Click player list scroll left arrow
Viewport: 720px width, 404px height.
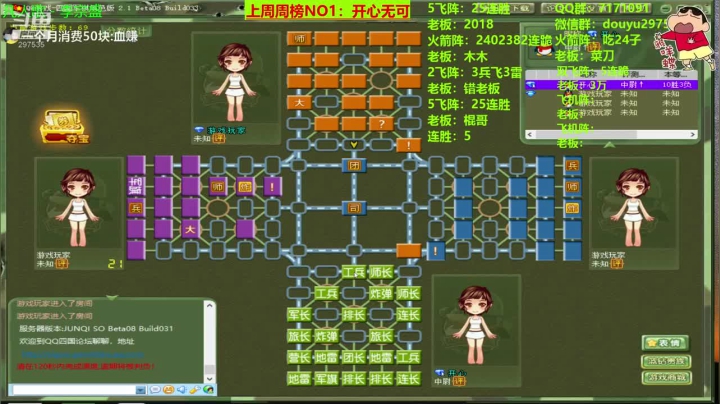[530, 135]
